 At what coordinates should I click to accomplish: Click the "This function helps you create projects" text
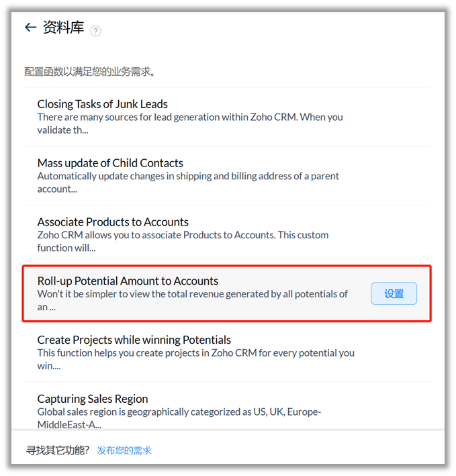click(x=195, y=359)
